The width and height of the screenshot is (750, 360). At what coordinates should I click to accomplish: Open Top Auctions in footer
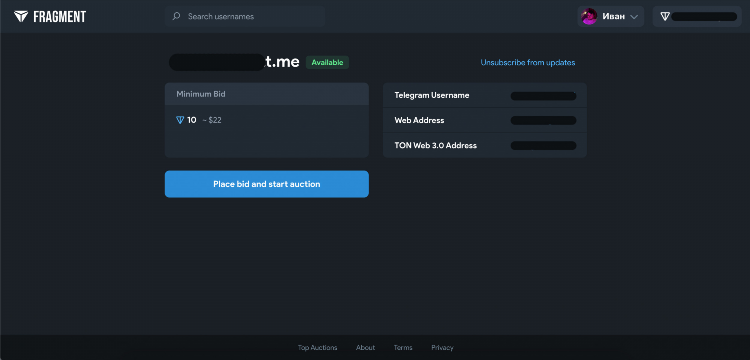(318, 348)
